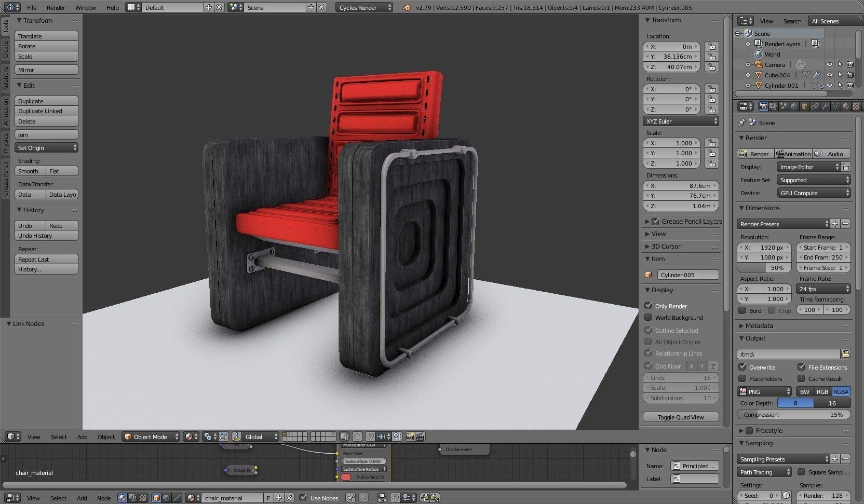Open the PNG file format dropdown

pyautogui.click(x=764, y=391)
